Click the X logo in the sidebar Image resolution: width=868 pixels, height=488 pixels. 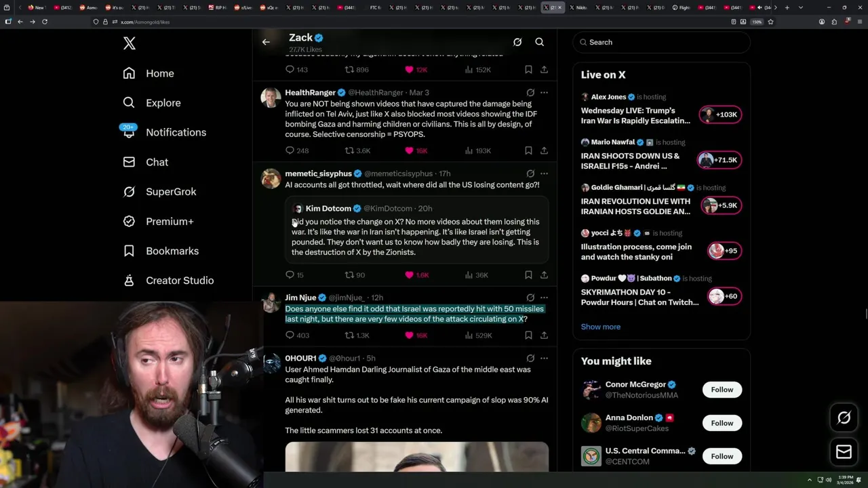click(x=129, y=43)
